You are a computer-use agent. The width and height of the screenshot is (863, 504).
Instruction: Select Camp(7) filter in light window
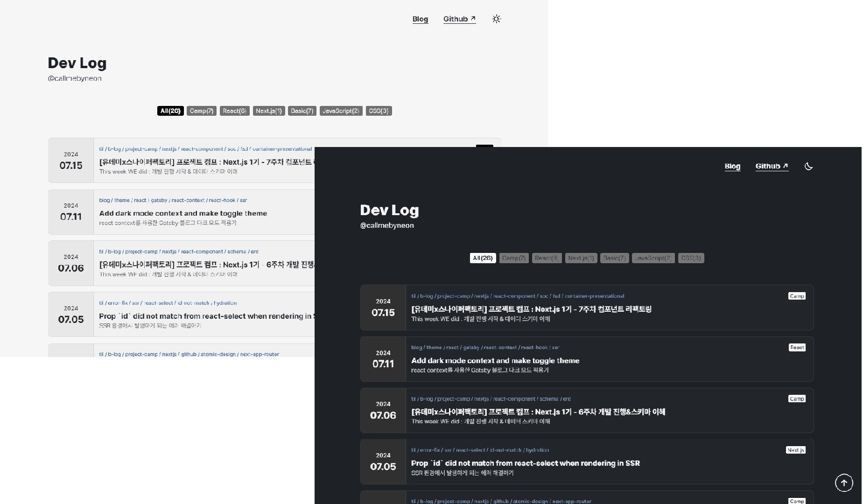(201, 111)
